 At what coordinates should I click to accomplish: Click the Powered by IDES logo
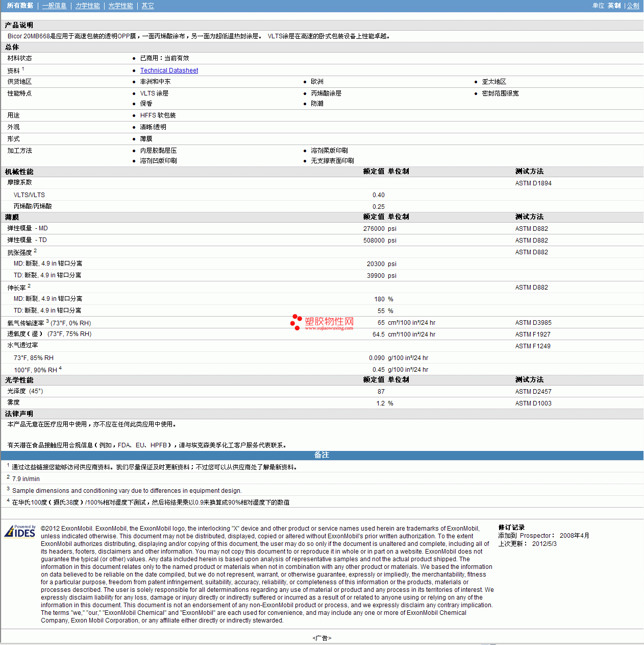pos(20,531)
